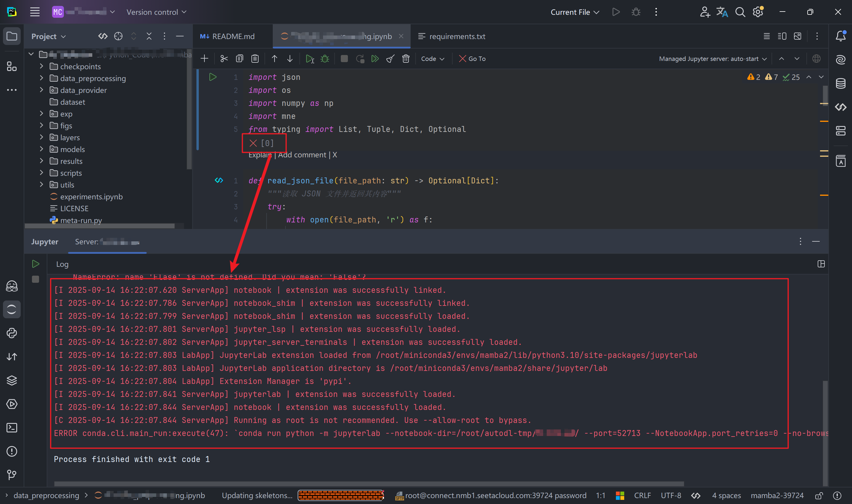Delete cell trash icon

coord(406,59)
